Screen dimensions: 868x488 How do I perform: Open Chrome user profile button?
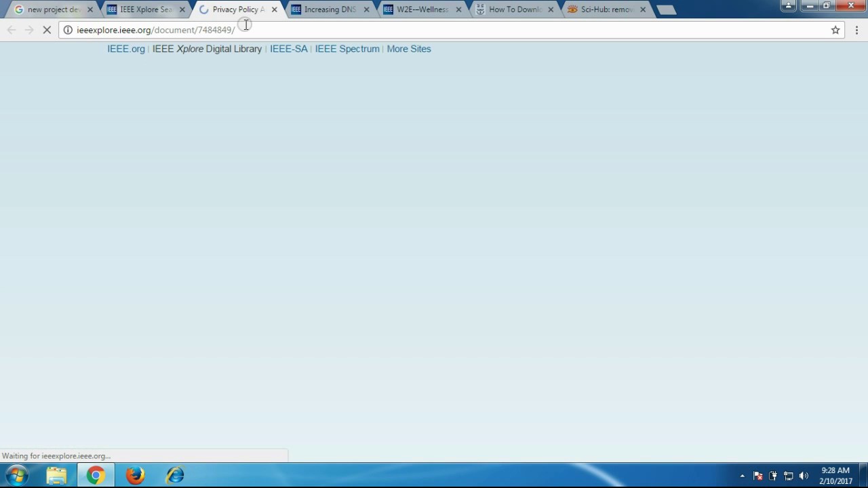pos(788,5)
